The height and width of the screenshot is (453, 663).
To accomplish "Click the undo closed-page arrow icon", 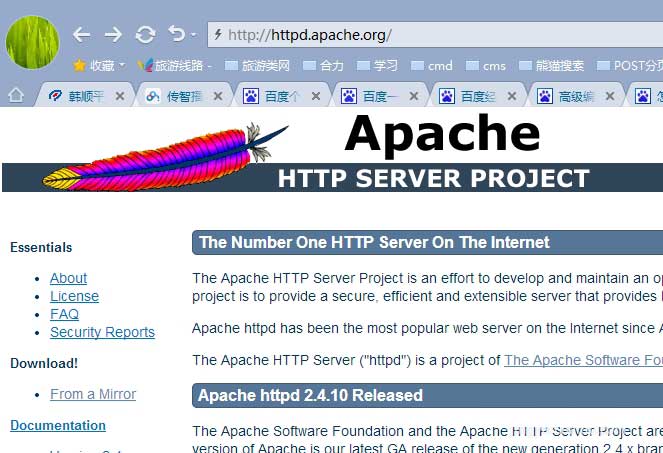I will click(177, 33).
